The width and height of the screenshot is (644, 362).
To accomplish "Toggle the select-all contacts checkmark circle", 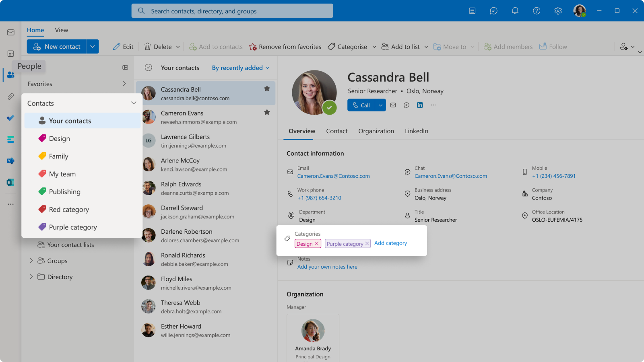I will click(149, 68).
